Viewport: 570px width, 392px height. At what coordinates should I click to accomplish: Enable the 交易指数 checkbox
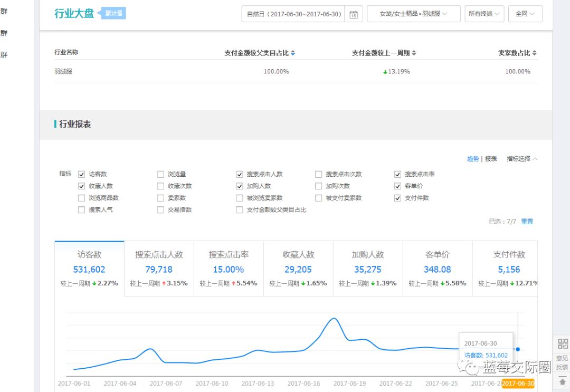160,209
